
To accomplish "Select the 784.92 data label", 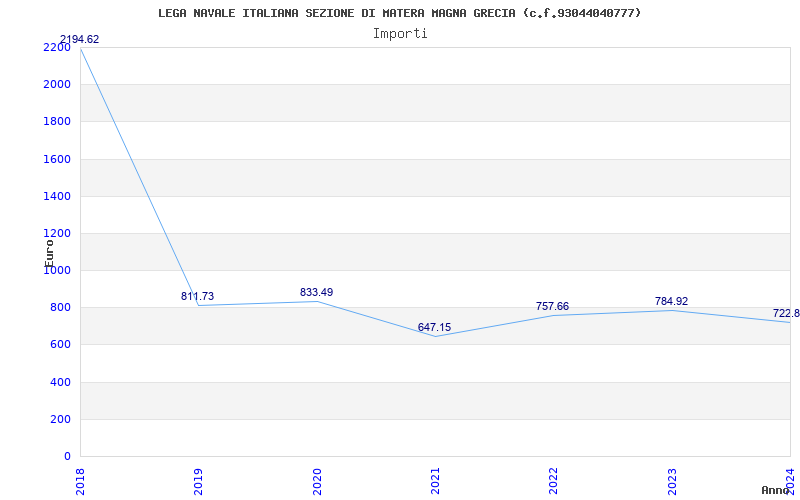I will pos(671,301).
